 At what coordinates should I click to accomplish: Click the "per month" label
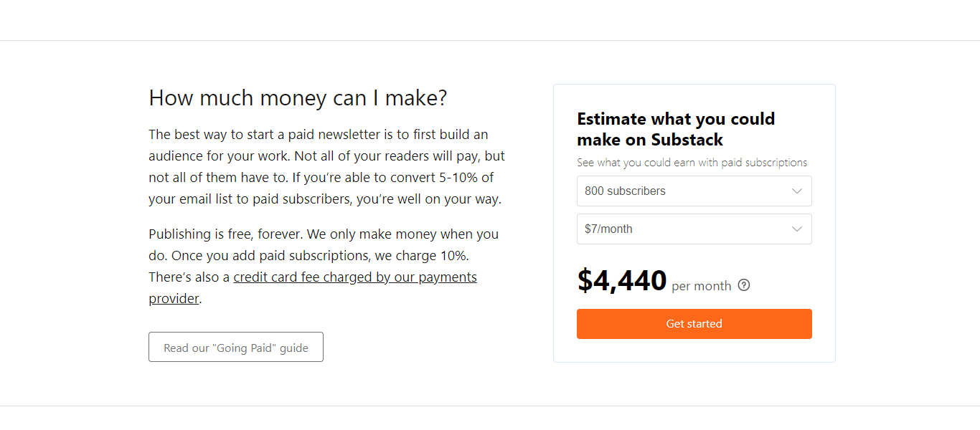click(x=702, y=286)
